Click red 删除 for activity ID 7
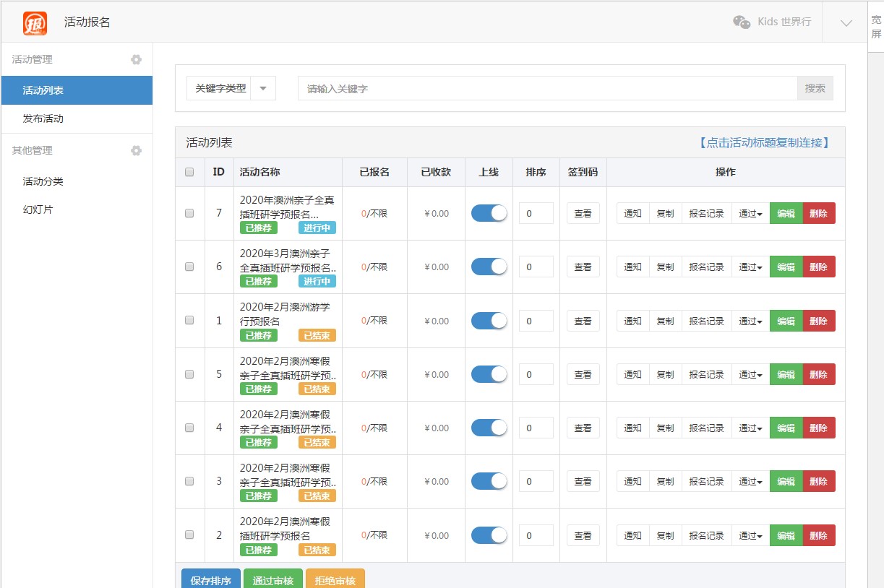Image resolution: width=884 pixels, height=588 pixels. (x=819, y=213)
